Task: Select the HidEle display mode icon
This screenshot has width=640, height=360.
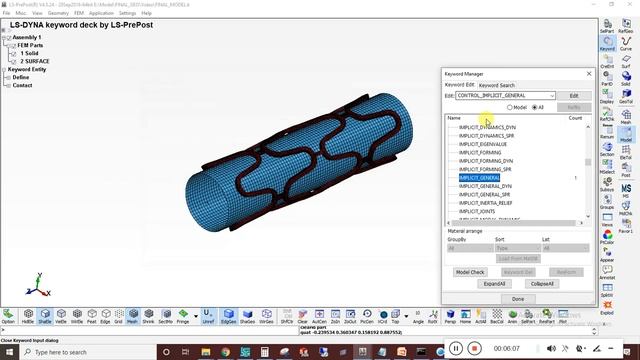Action: [28, 316]
